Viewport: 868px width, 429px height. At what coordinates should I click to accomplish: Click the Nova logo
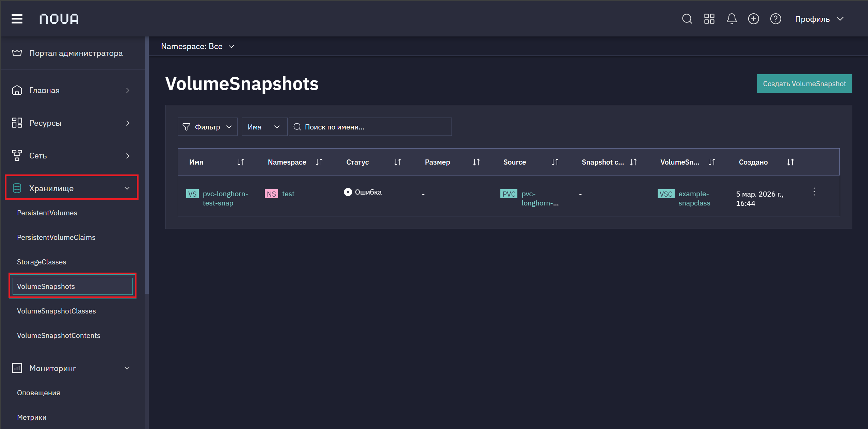(x=59, y=19)
